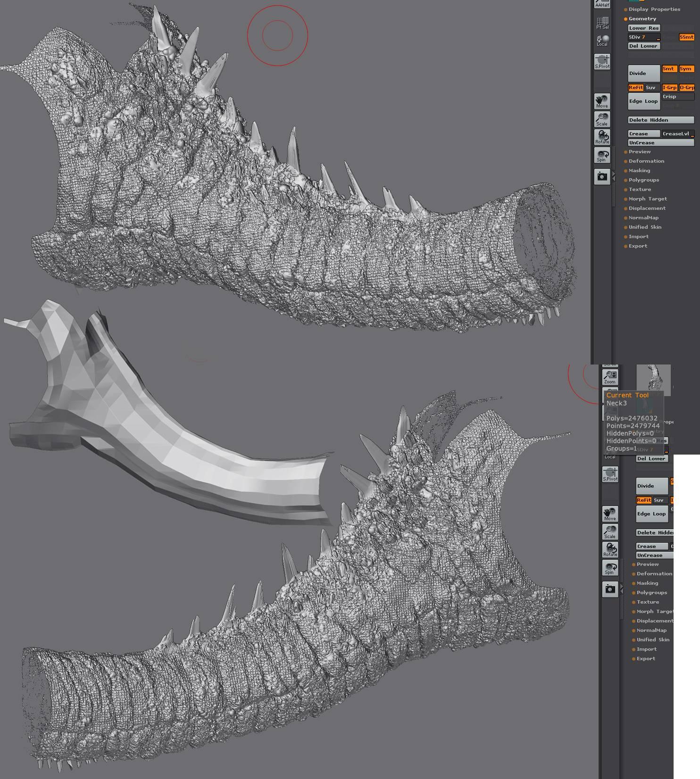Toggle the I-Grp option
The height and width of the screenshot is (779, 700).
(669, 88)
